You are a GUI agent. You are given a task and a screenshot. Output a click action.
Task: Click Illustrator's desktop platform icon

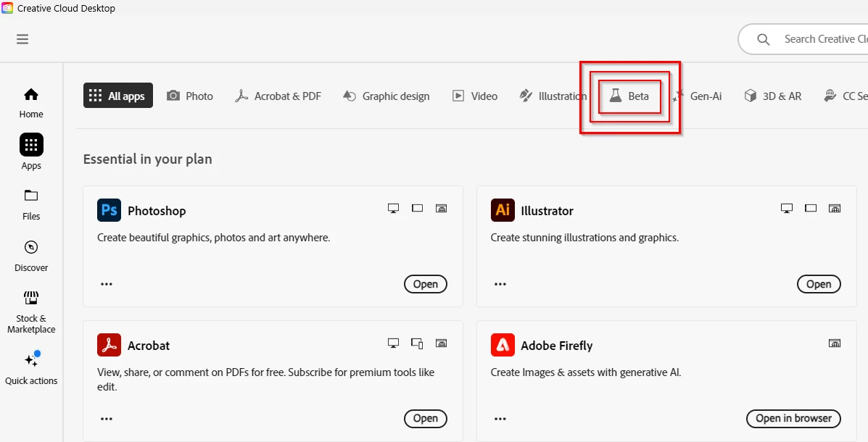click(x=787, y=209)
